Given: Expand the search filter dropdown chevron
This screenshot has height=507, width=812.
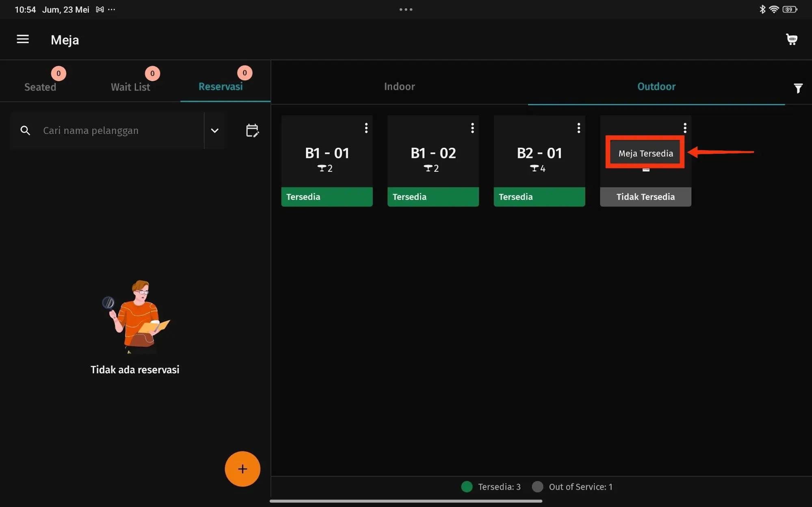Looking at the screenshot, I should 214,130.
